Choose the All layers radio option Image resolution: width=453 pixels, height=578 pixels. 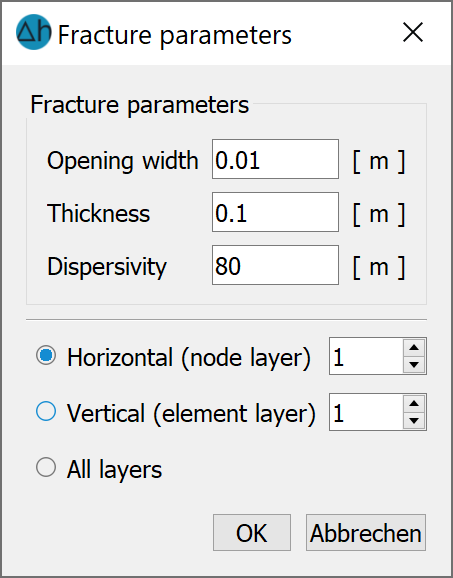46,467
